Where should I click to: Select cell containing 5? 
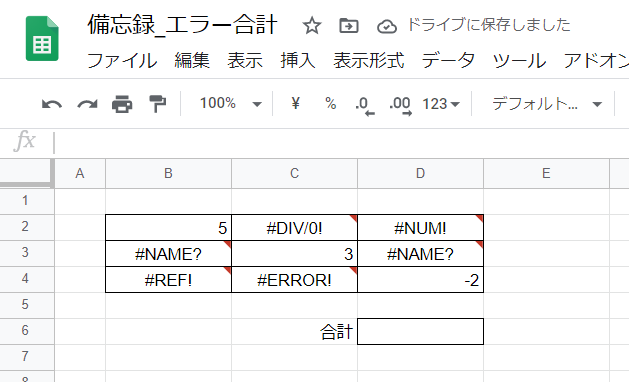coord(168,228)
